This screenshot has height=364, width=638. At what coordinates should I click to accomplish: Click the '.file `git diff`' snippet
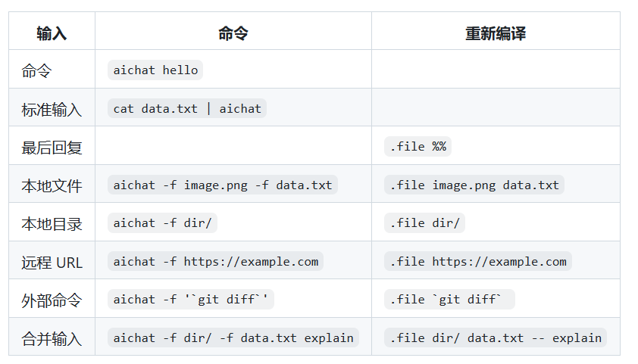point(449,300)
